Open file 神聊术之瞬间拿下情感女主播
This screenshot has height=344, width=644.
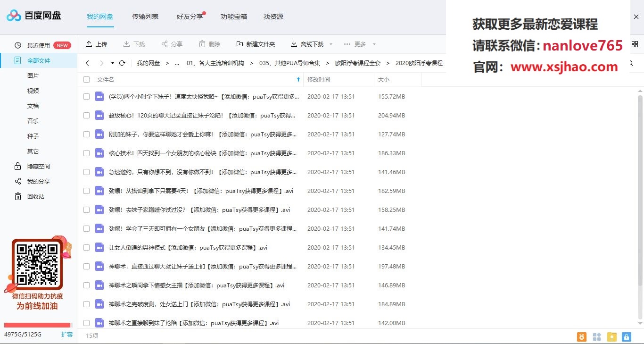click(x=197, y=285)
